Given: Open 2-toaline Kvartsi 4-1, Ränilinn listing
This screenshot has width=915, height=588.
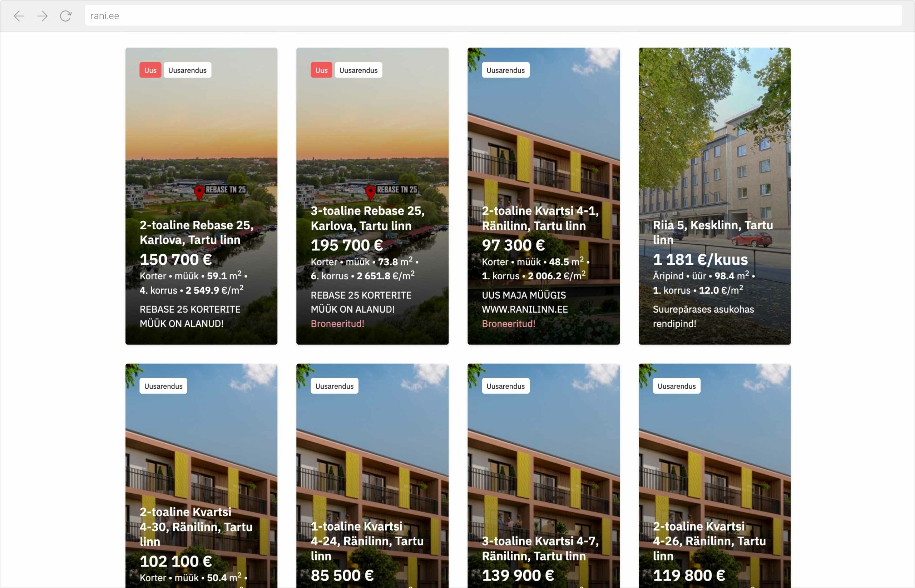Looking at the screenshot, I should click(540, 218).
